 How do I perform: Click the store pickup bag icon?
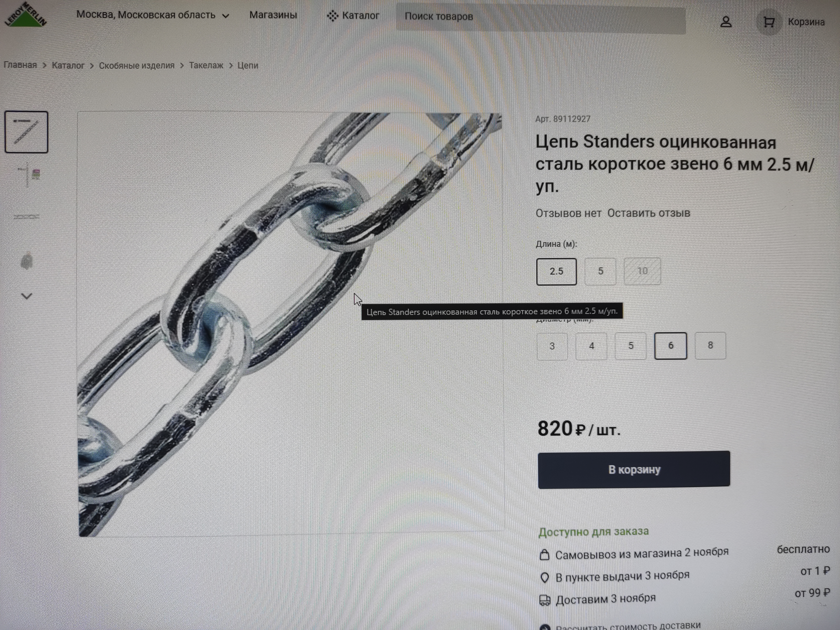(545, 555)
